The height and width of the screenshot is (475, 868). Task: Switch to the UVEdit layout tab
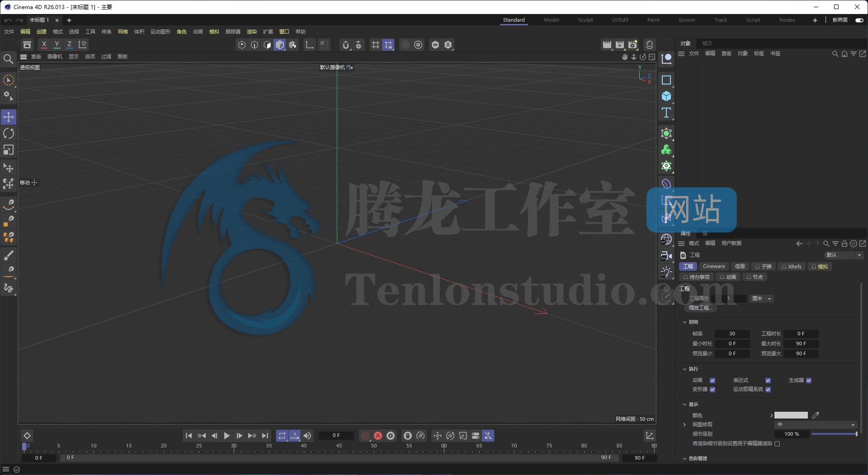click(x=620, y=20)
